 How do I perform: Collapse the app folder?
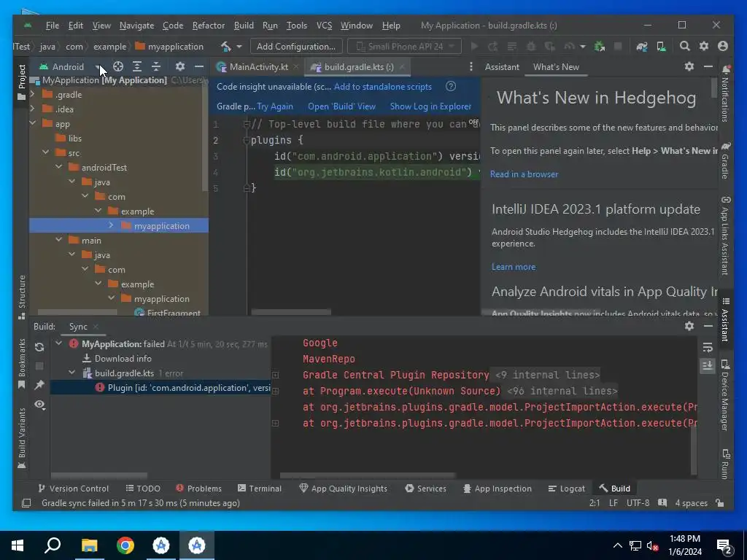point(32,123)
